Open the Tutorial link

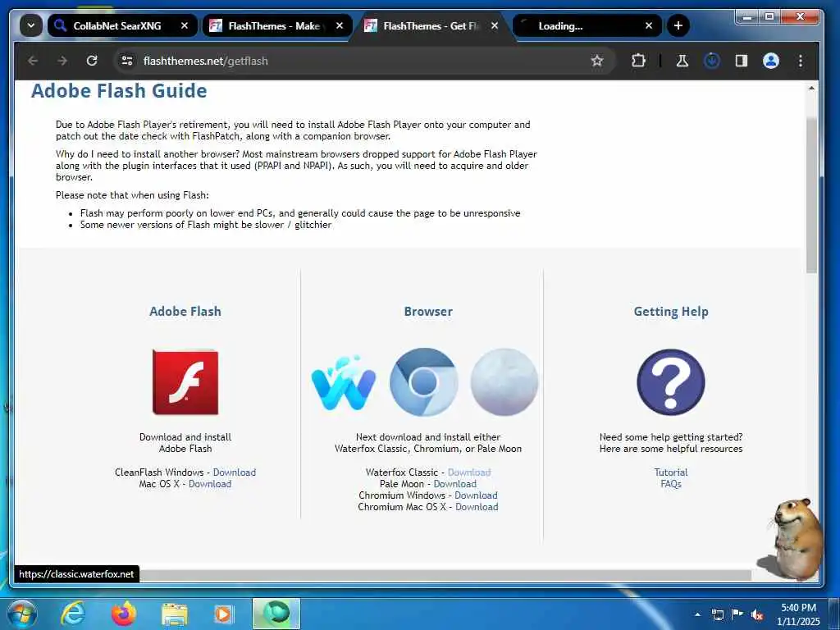pos(671,472)
